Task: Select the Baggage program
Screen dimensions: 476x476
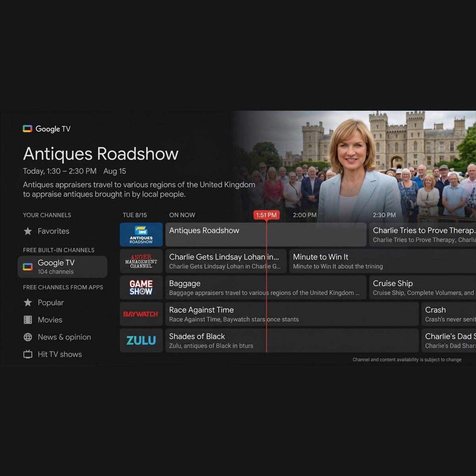Action: 266,288
